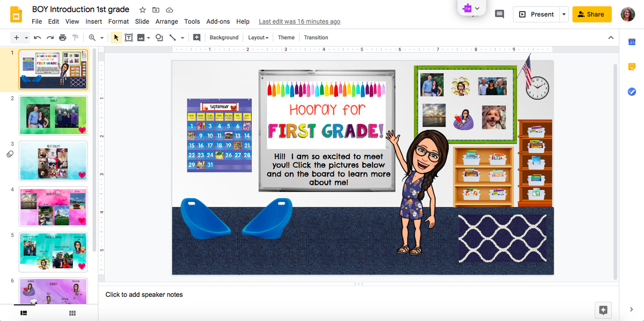Open the Add-ons menu
Screen dimensions: 644x321
[218, 21]
